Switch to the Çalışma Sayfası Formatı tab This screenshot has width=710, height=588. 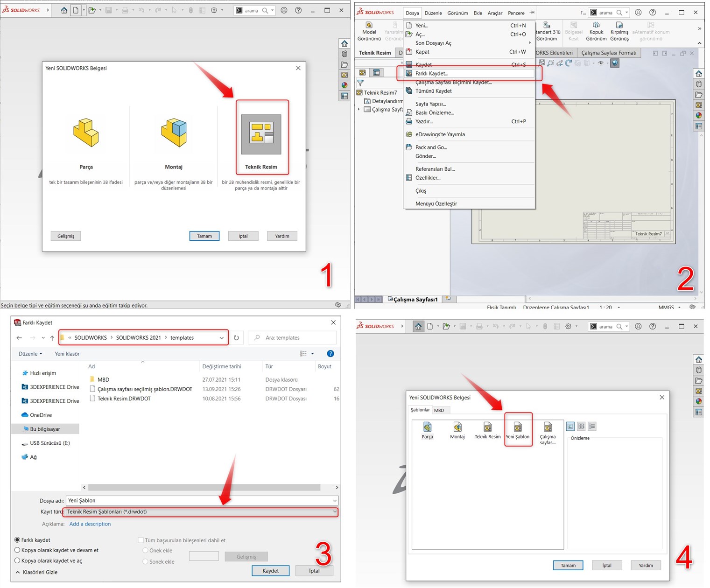click(609, 53)
